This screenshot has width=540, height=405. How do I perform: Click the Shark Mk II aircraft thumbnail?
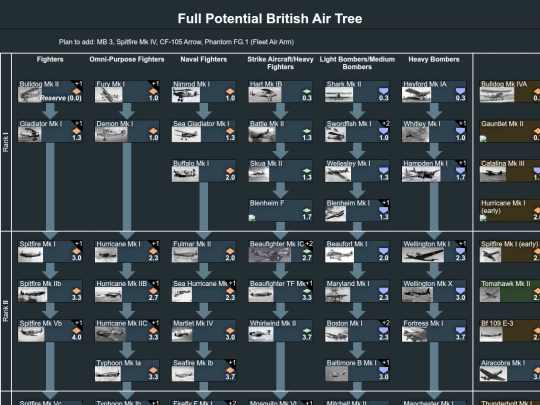pos(339,95)
